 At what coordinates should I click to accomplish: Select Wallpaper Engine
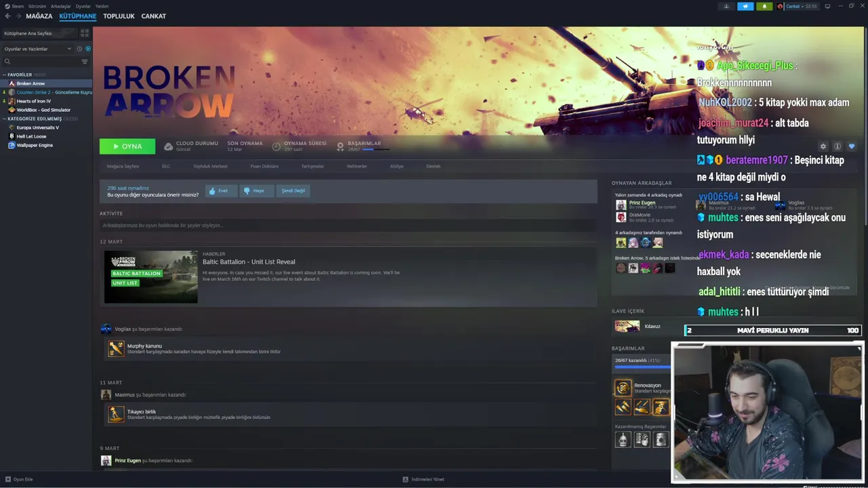[x=46, y=145]
